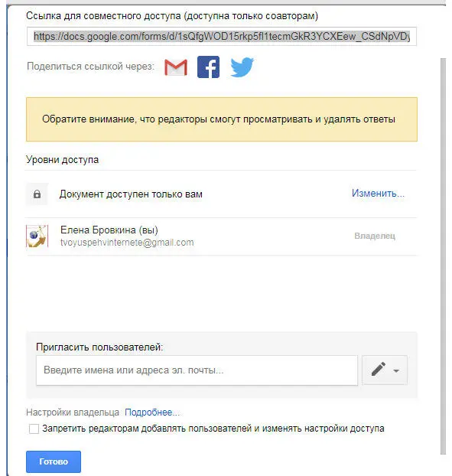452x476 pixels.
Task: Share the link via Twitter bird icon
Action: [x=242, y=67]
